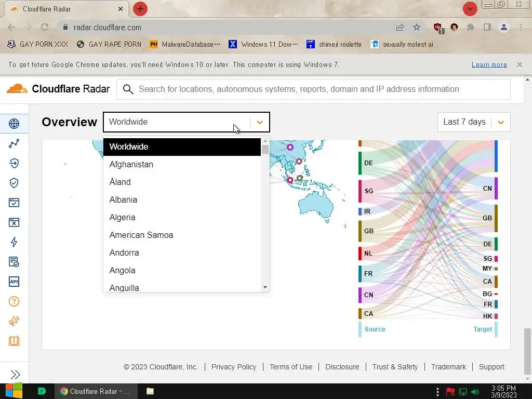The image size is (532, 399).
Task: Click the megaphone announcements icon
Action: coord(14,321)
